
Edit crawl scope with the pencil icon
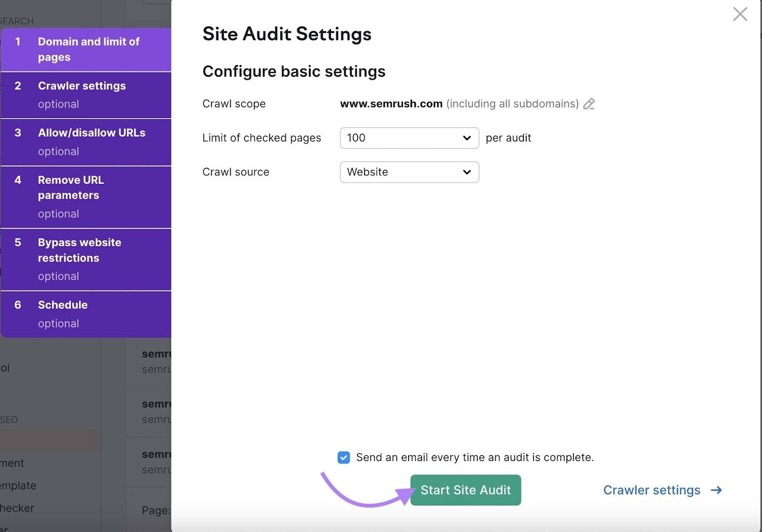click(x=589, y=104)
